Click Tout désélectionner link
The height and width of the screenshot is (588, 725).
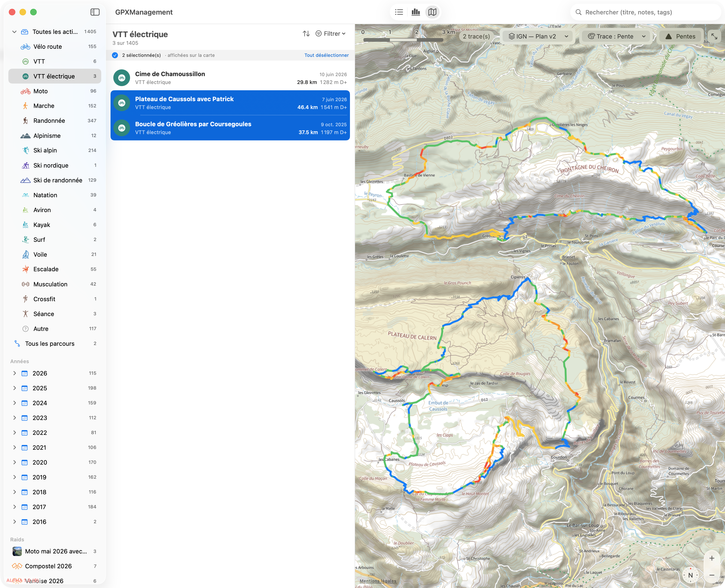(x=326, y=55)
